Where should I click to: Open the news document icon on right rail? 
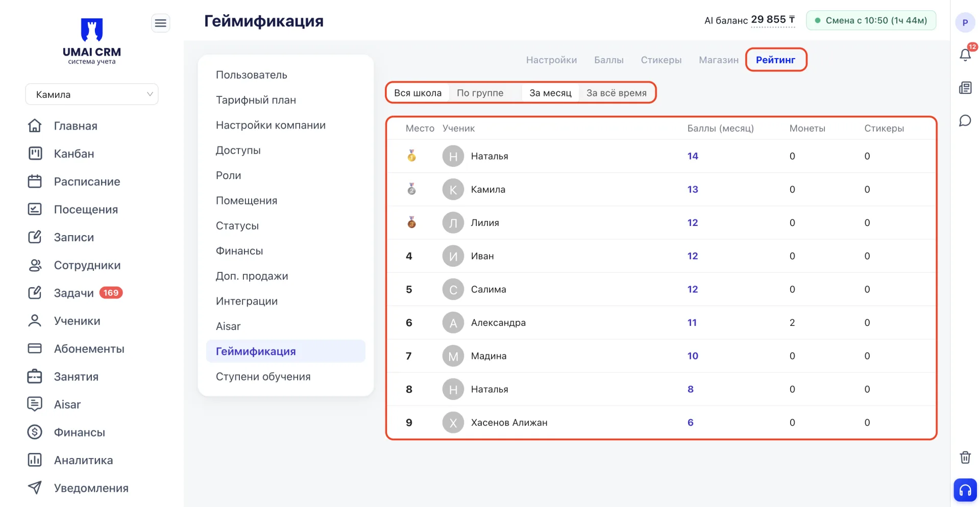[x=965, y=88]
